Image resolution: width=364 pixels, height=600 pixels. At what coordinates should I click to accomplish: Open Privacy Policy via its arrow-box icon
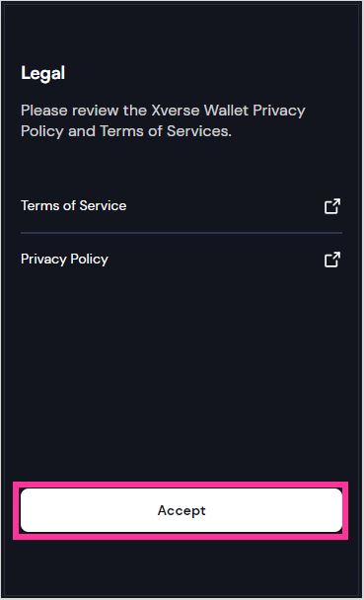331,260
